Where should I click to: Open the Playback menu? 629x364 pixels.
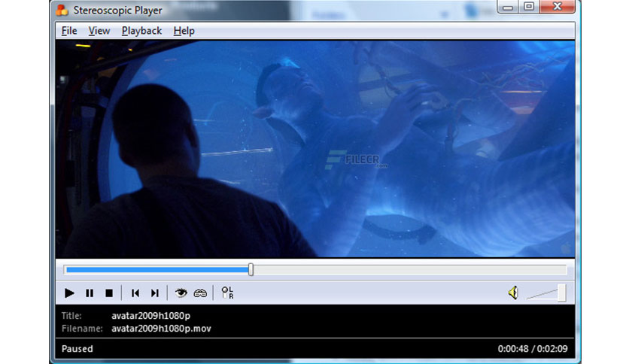pos(141,31)
